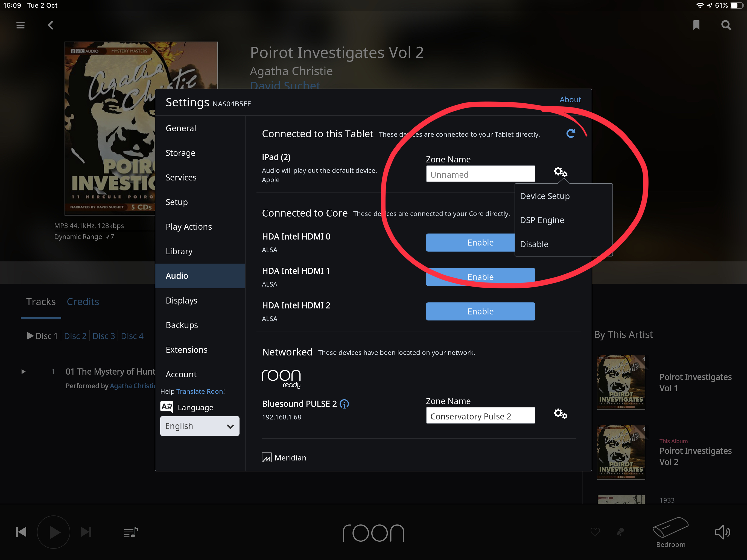Viewport: 747px width, 560px height.
Task: Select Device Setup from popup menu
Action: tap(563, 196)
